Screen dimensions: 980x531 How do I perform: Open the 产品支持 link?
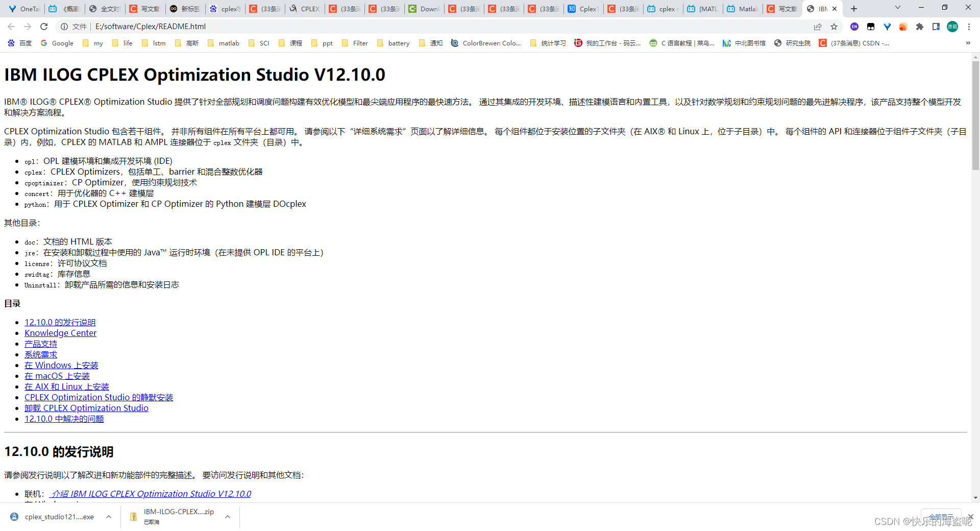[x=41, y=344]
